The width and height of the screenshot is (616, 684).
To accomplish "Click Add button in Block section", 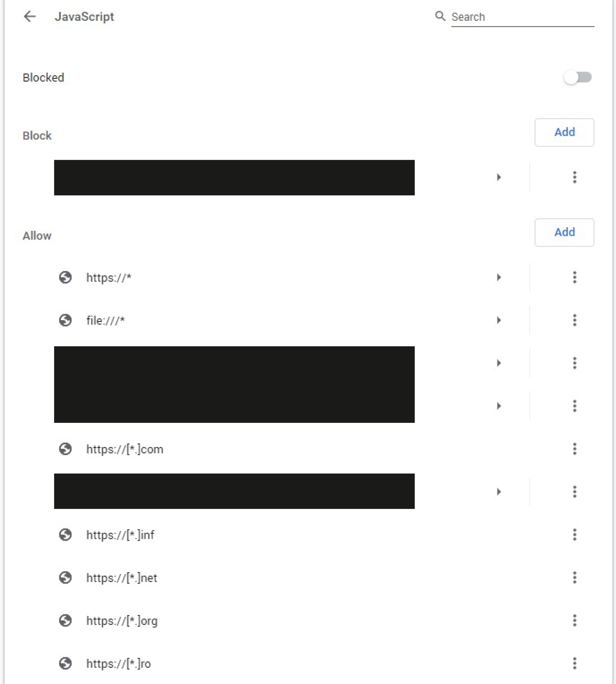I will [x=564, y=132].
